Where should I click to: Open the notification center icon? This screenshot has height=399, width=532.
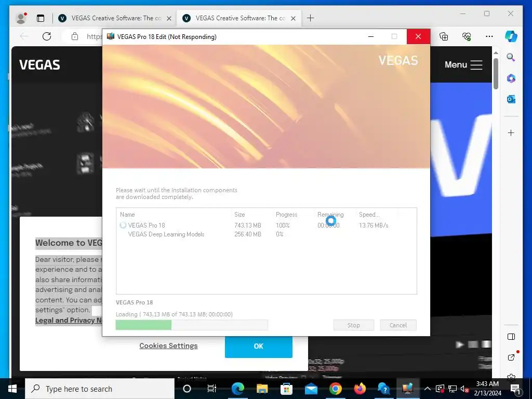tap(515, 389)
